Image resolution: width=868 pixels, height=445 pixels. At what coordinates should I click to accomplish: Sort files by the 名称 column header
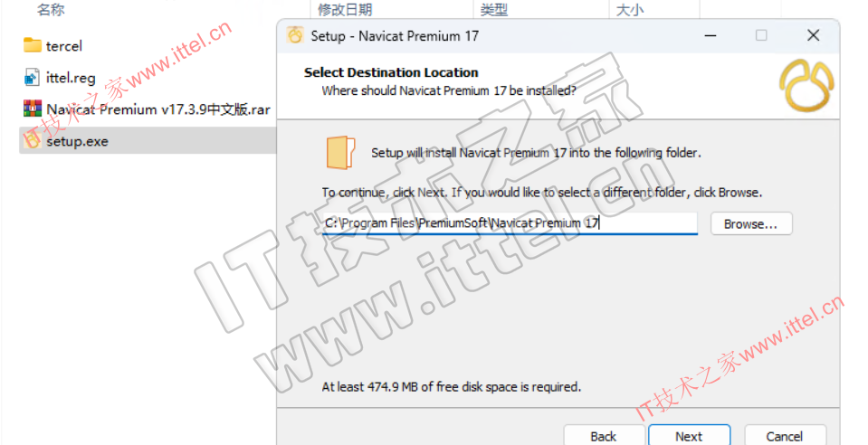click(51, 9)
